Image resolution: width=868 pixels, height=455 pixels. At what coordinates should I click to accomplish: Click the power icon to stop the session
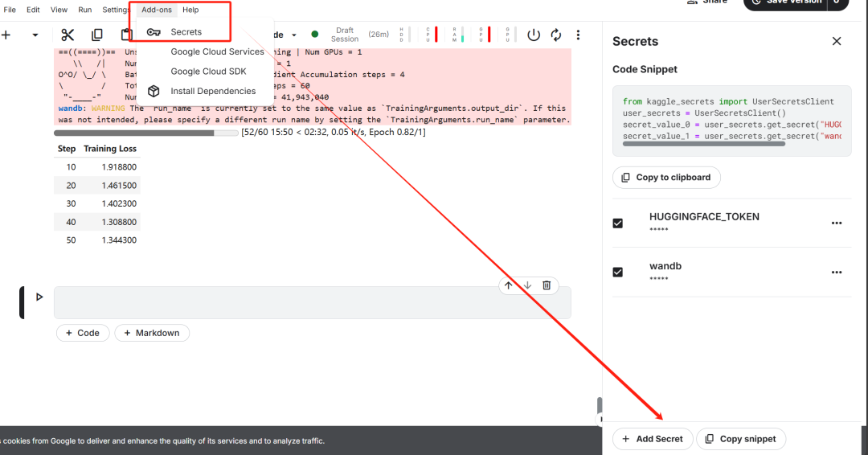tap(534, 35)
